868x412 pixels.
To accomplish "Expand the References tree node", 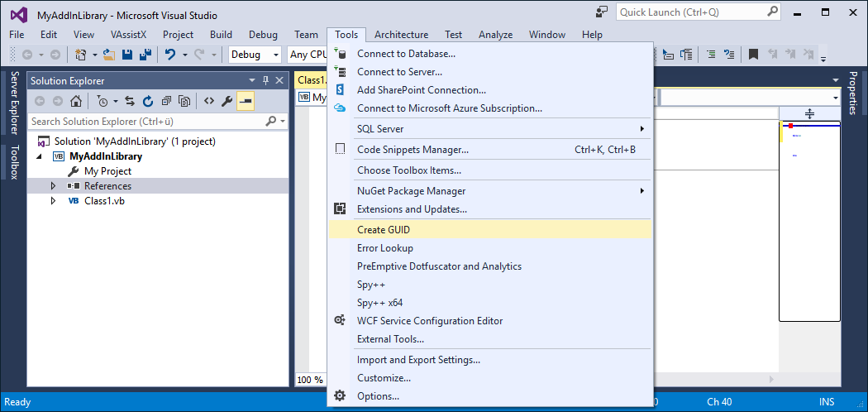I will [53, 186].
